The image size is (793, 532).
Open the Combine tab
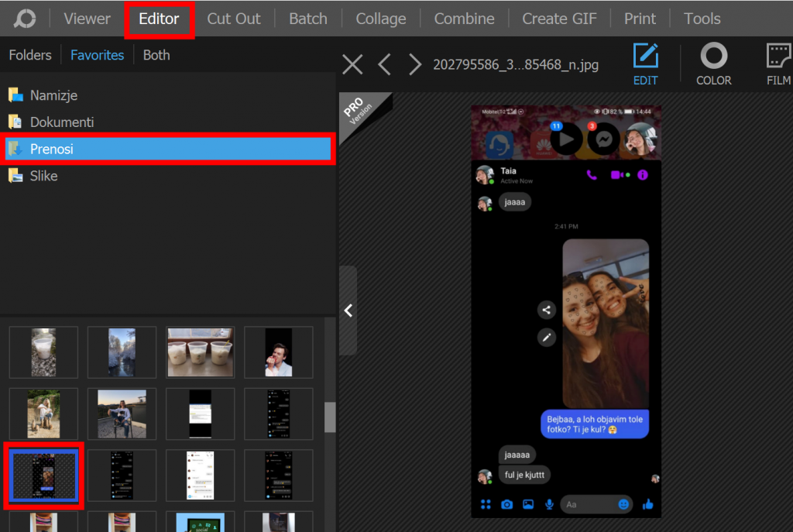[x=465, y=19]
